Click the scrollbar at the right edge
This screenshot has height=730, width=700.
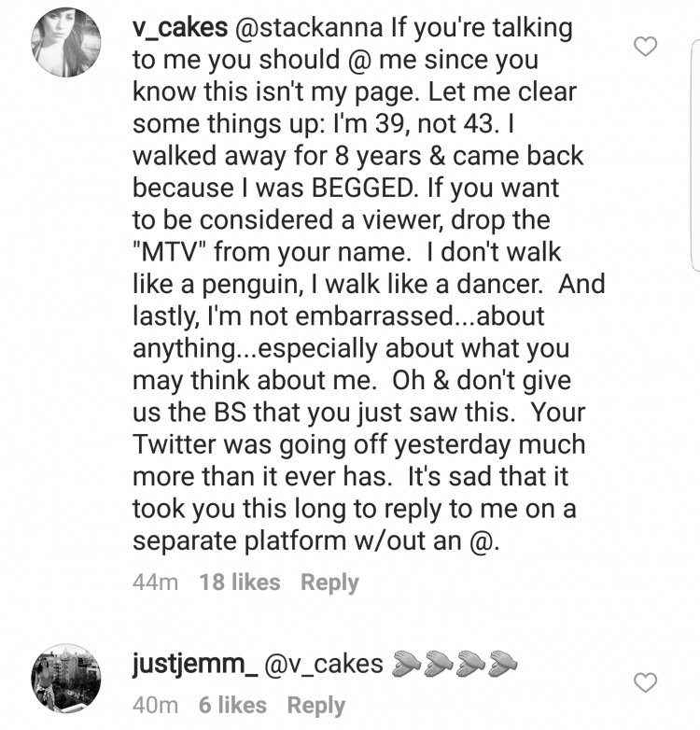pyautogui.click(x=694, y=156)
